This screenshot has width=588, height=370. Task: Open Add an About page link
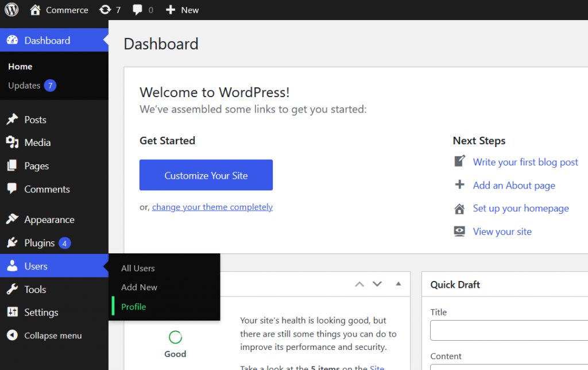click(514, 186)
